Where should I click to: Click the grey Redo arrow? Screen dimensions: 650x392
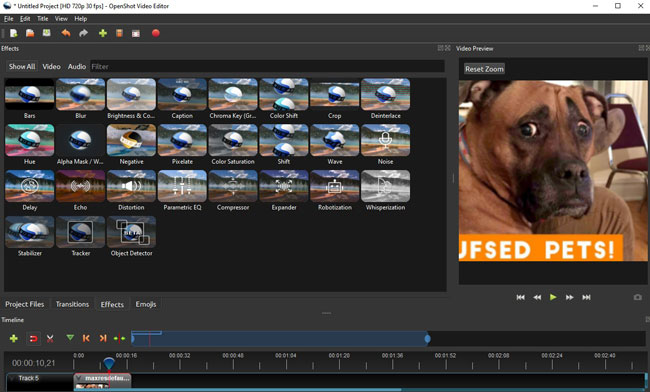pyautogui.click(x=83, y=33)
